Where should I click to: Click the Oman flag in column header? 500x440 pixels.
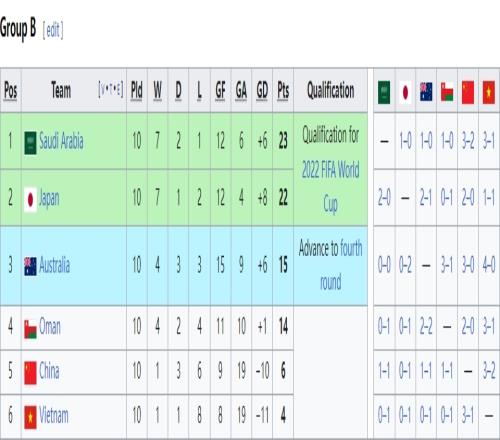447,92
